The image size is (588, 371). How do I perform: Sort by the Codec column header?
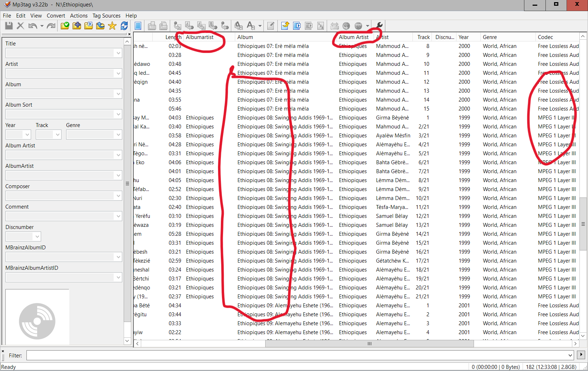coord(557,37)
